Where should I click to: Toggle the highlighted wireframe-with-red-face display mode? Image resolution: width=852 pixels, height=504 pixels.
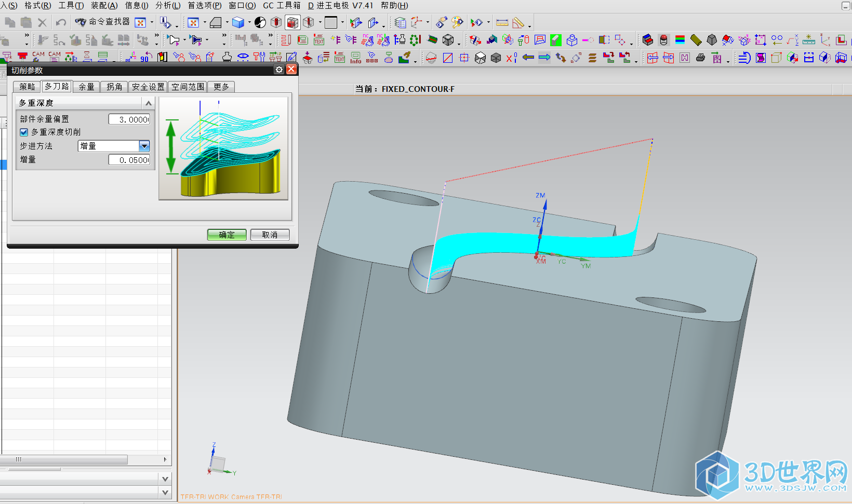tap(292, 22)
